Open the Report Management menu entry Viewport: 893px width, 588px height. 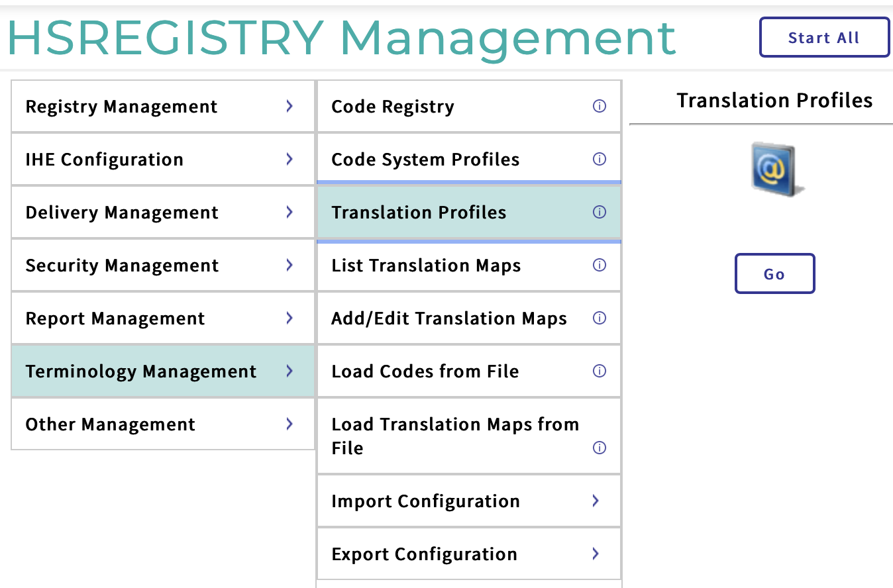coord(115,318)
